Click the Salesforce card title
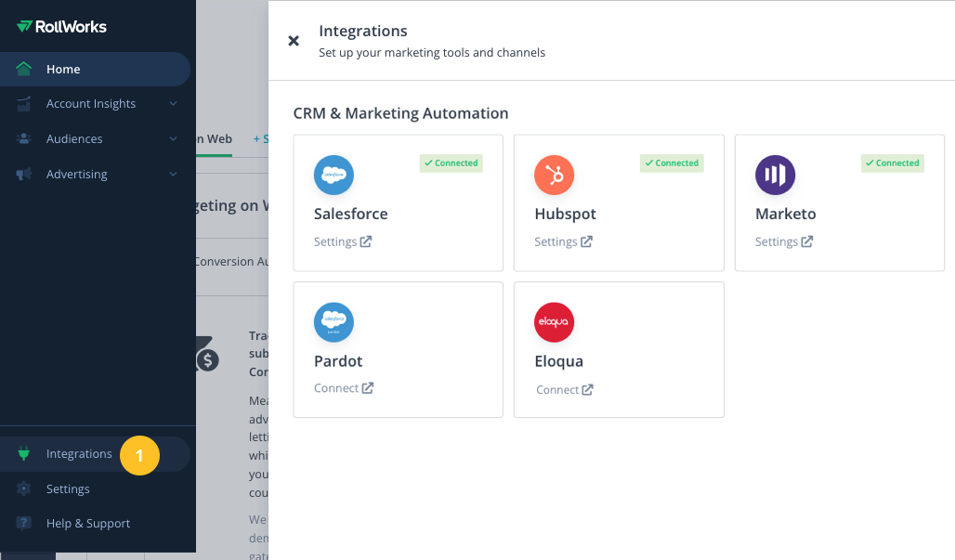The width and height of the screenshot is (955, 560). (351, 214)
